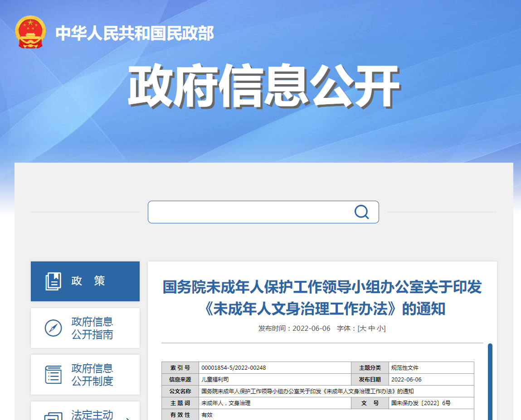Set font size to 小
This screenshot has height=420, width=521.
(x=380, y=328)
